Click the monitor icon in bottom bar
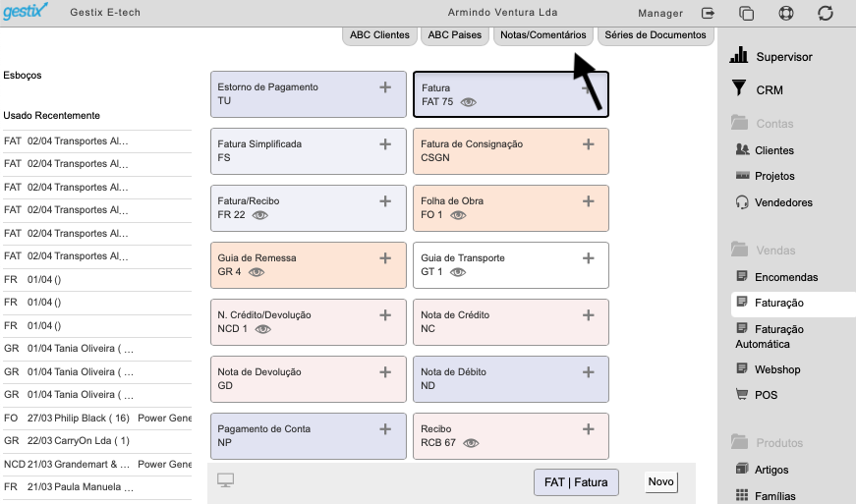The image size is (856, 504). click(225, 480)
